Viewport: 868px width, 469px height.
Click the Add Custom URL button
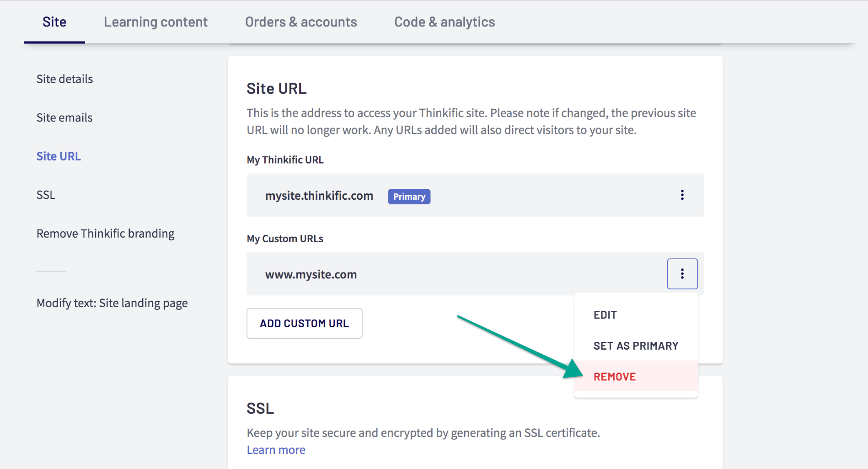[305, 323]
